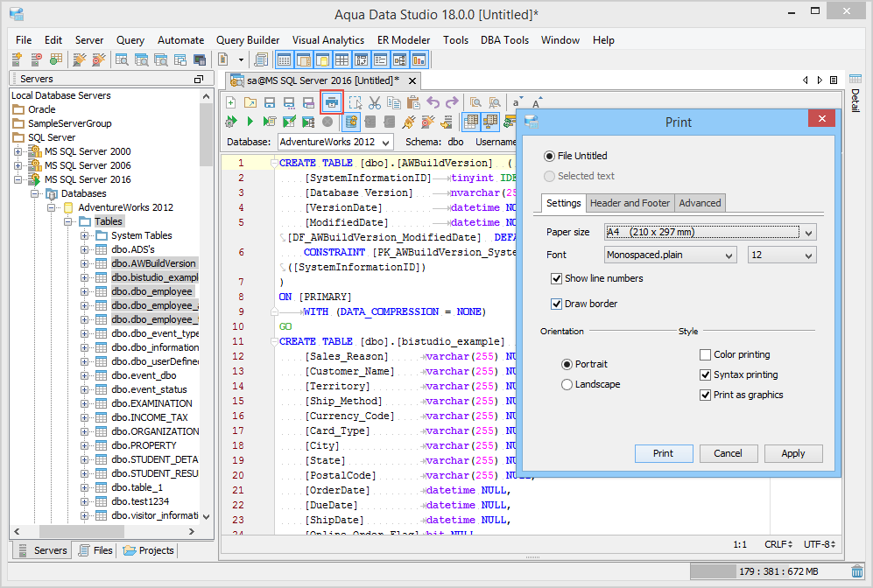Uncheck Show line numbers checkbox
The image size is (873, 588).
pos(556,278)
